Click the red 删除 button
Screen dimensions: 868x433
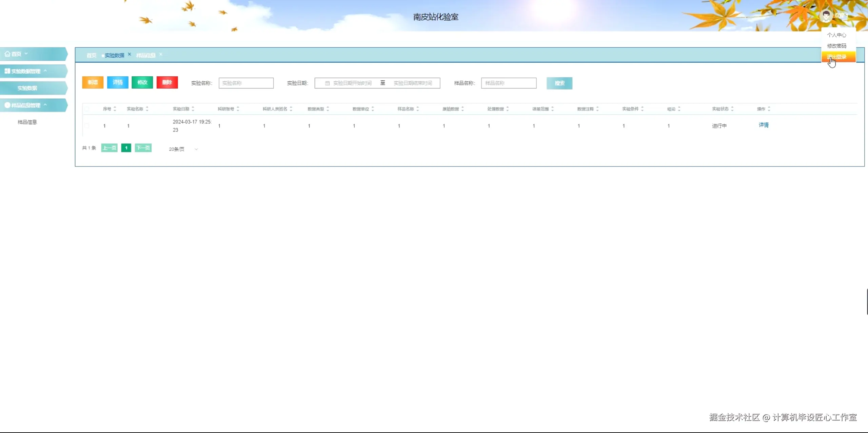(167, 82)
